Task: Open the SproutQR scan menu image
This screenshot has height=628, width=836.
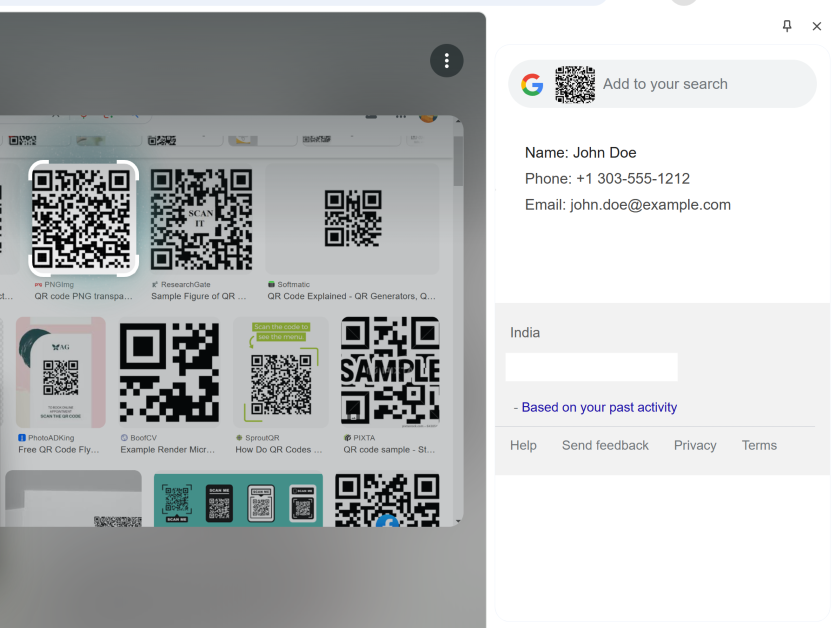Action: pyautogui.click(x=280, y=372)
